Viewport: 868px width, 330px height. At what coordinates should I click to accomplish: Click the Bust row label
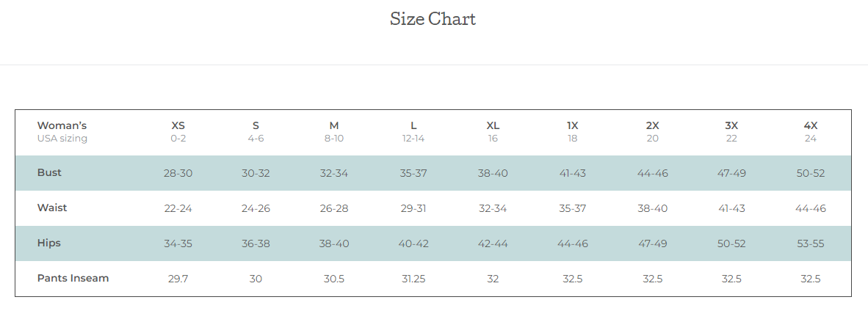click(x=49, y=173)
